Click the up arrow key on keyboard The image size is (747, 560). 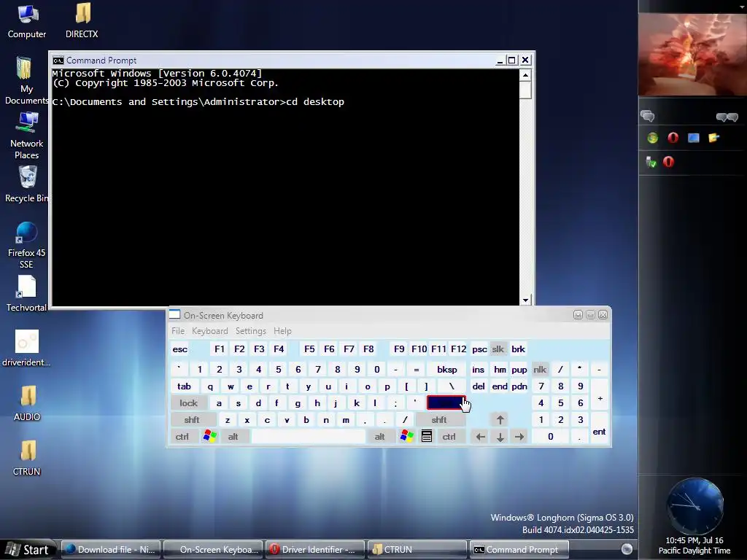coord(500,419)
